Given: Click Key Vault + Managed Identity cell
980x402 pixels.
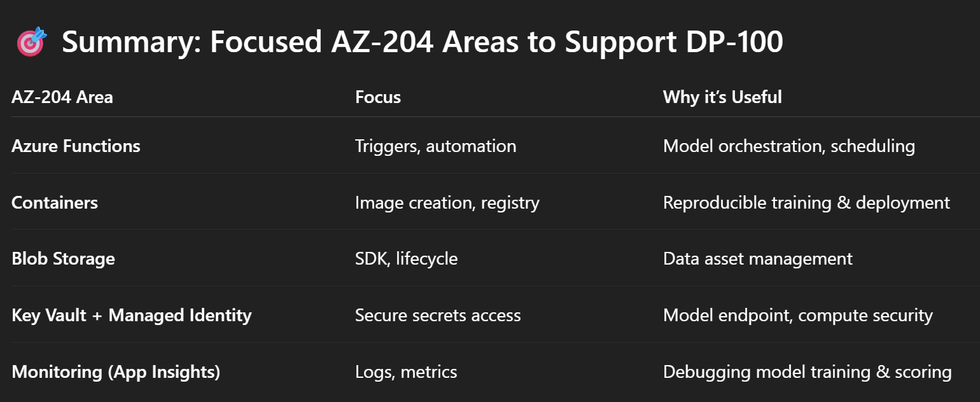Looking at the screenshot, I should point(132,315).
